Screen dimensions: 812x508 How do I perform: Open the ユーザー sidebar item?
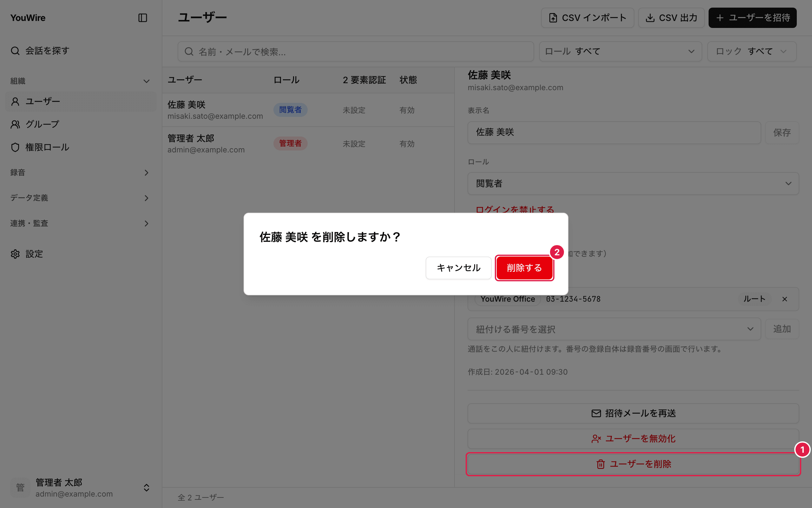[81, 102]
